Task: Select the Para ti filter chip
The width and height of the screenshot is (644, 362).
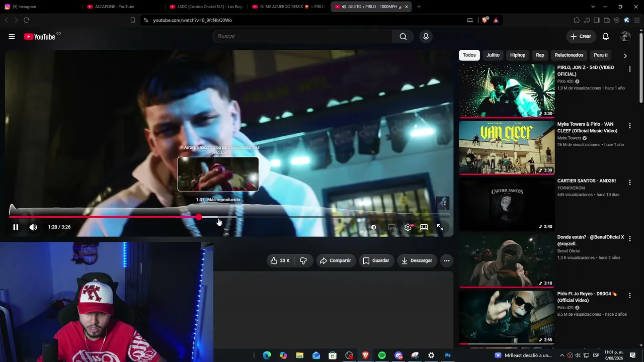Action: tap(601, 55)
